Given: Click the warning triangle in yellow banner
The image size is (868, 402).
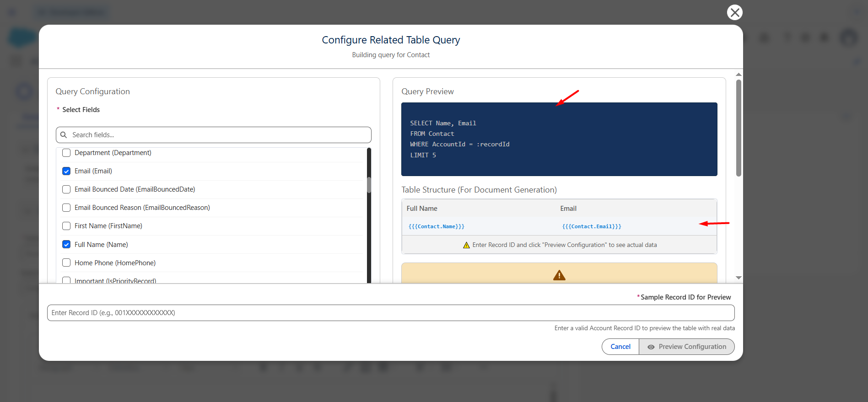Looking at the screenshot, I should pos(559,275).
